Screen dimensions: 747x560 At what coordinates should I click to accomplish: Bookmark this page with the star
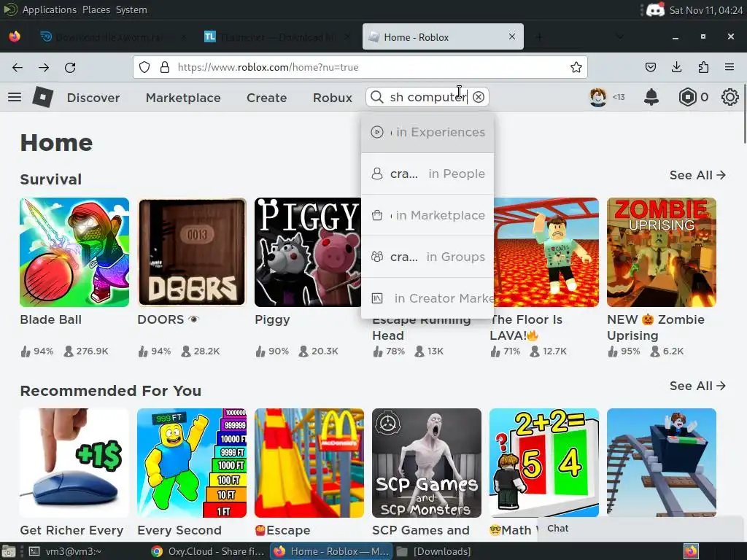click(576, 68)
